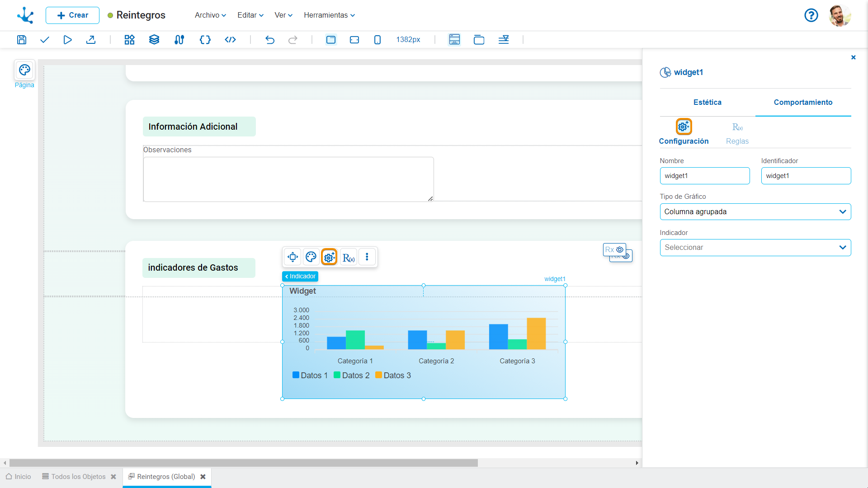Open widget configuration gear icon

(x=329, y=257)
